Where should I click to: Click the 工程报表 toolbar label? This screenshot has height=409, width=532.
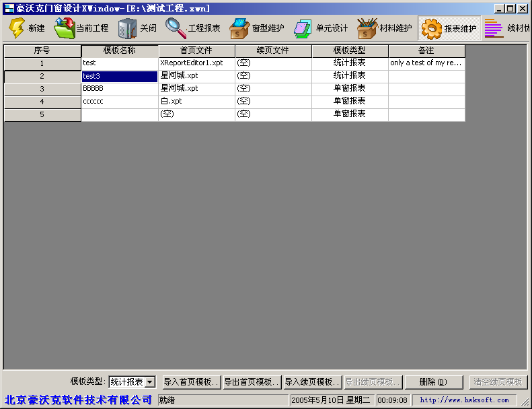204,28
